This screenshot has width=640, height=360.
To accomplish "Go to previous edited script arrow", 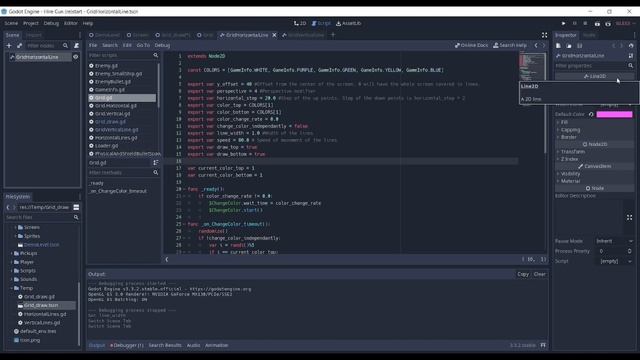I will click(x=536, y=45).
